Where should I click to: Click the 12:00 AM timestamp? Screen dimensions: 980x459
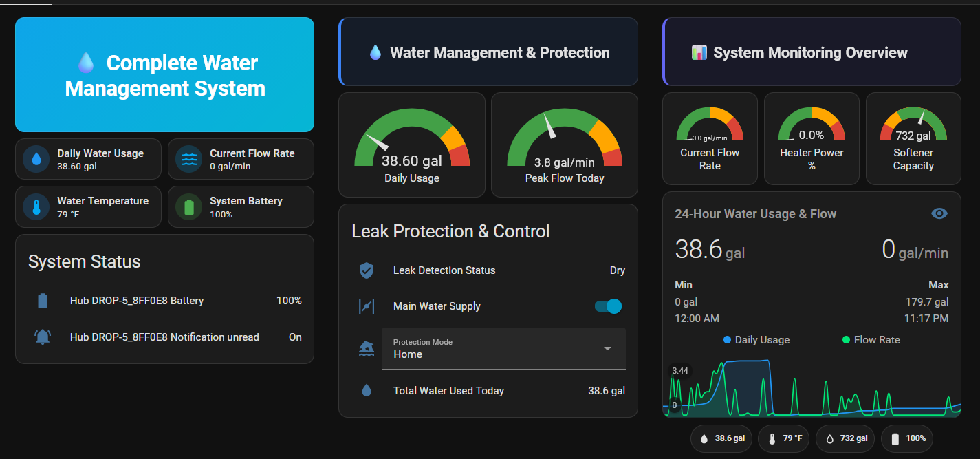pos(697,319)
